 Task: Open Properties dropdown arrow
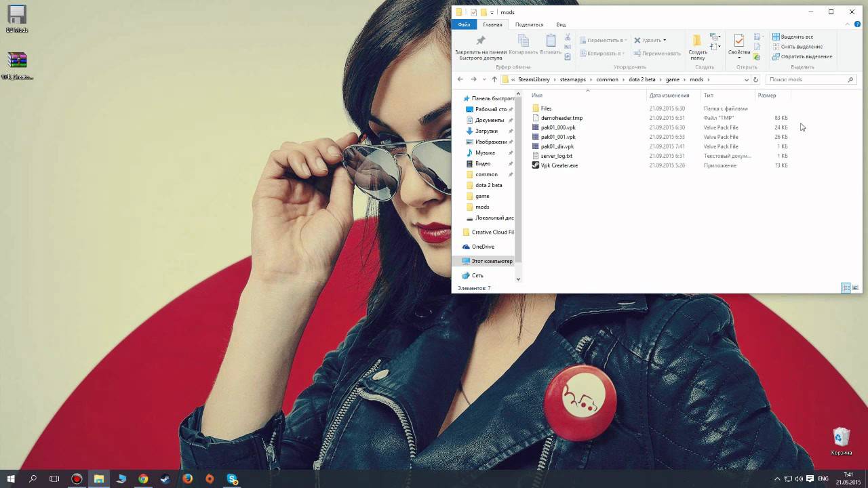point(739,58)
